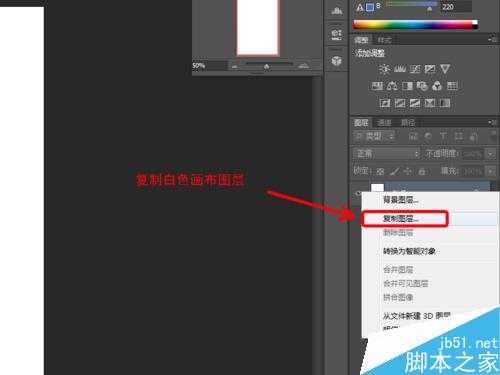Add a Selective Color adjustment
This screenshot has width=500, height=375.
430,103
